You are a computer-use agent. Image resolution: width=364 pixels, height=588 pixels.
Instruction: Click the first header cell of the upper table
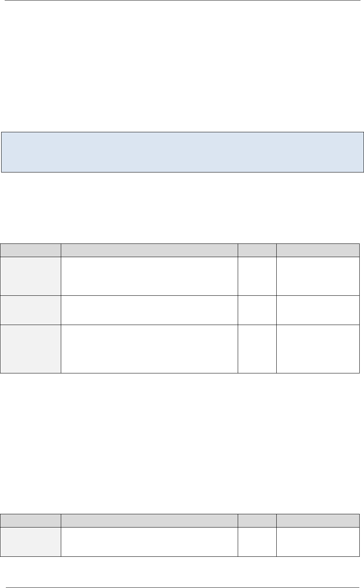(x=31, y=250)
